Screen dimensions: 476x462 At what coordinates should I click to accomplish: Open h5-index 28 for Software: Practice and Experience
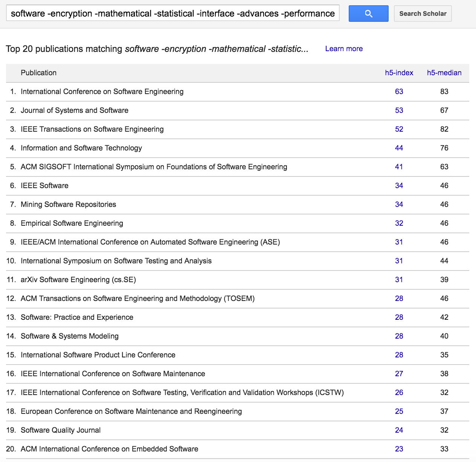tap(399, 317)
